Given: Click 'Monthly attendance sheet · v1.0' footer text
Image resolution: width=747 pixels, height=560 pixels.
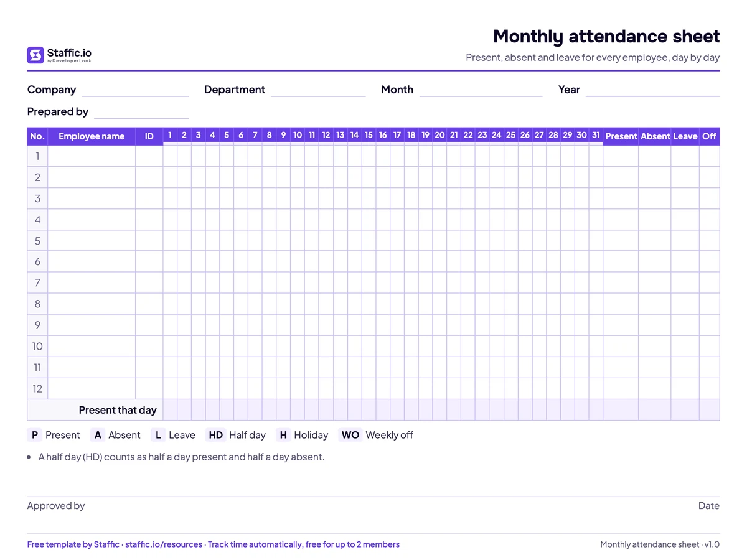Looking at the screenshot, I should [x=660, y=544].
